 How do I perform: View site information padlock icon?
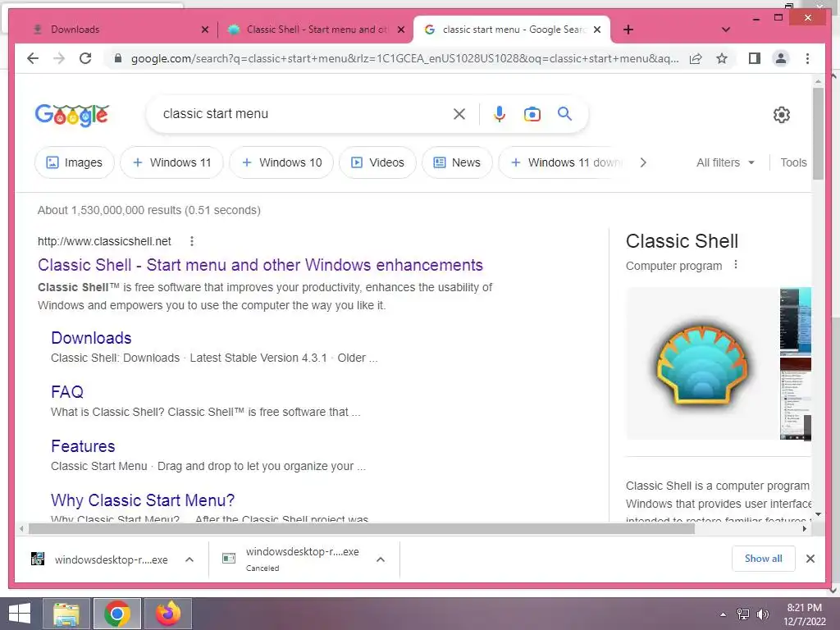click(118, 58)
